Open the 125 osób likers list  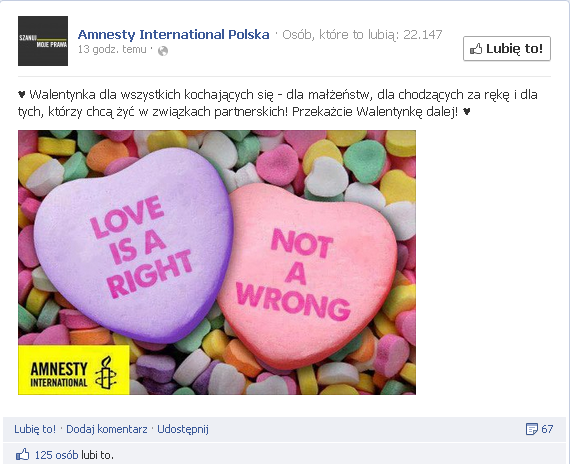pyautogui.click(x=56, y=455)
